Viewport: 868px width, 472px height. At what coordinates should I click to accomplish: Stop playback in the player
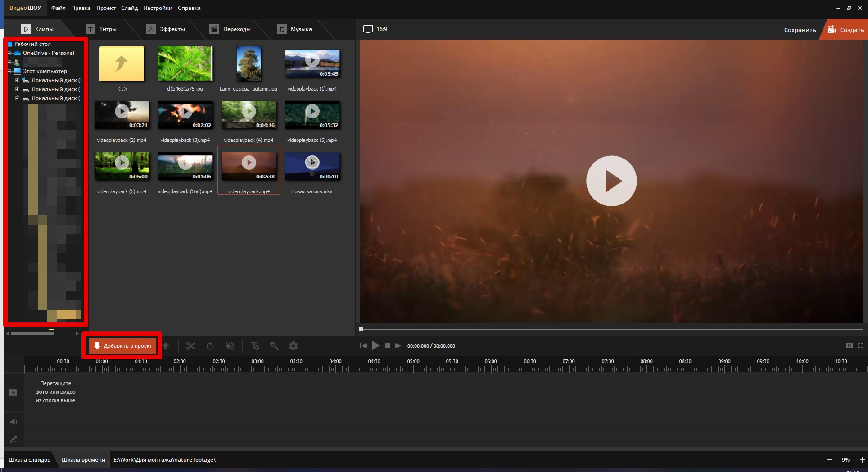[388, 345]
